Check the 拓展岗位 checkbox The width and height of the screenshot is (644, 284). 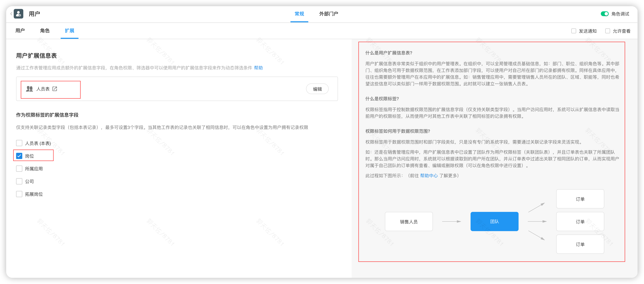(19, 194)
